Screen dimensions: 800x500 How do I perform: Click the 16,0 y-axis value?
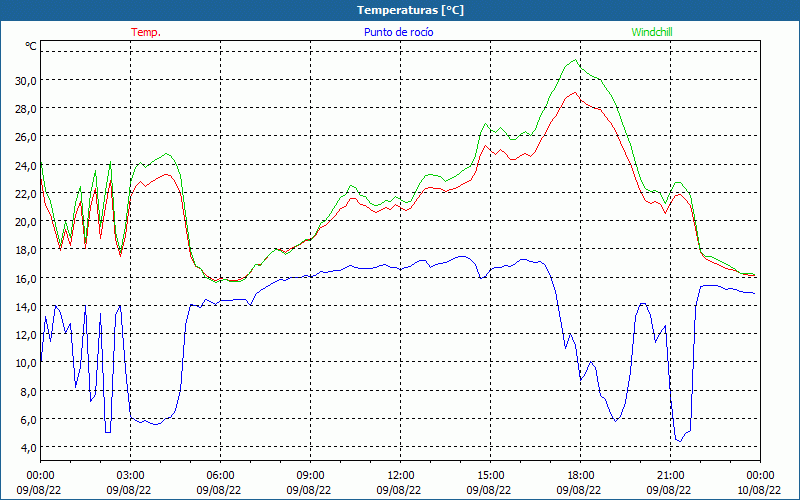pos(26,278)
